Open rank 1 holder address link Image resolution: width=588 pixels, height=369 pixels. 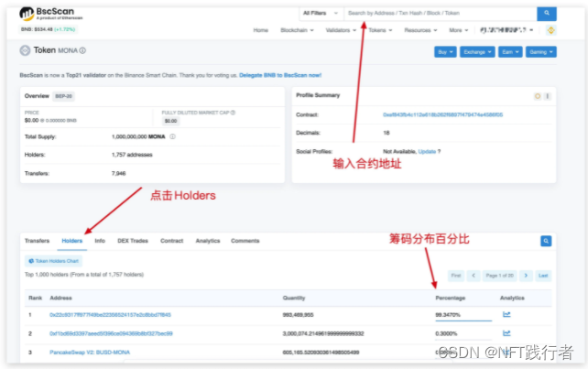110,315
